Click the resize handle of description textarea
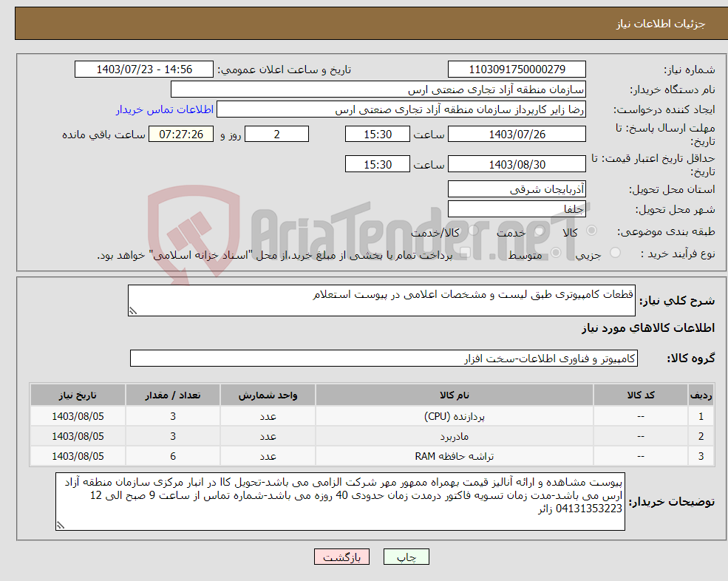Screen dimensions: 728x581 click(133, 311)
